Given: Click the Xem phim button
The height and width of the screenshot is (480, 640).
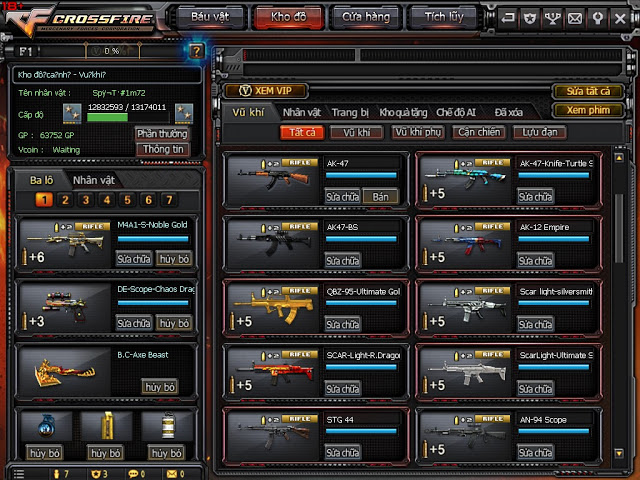Looking at the screenshot, I should (x=588, y=110).
